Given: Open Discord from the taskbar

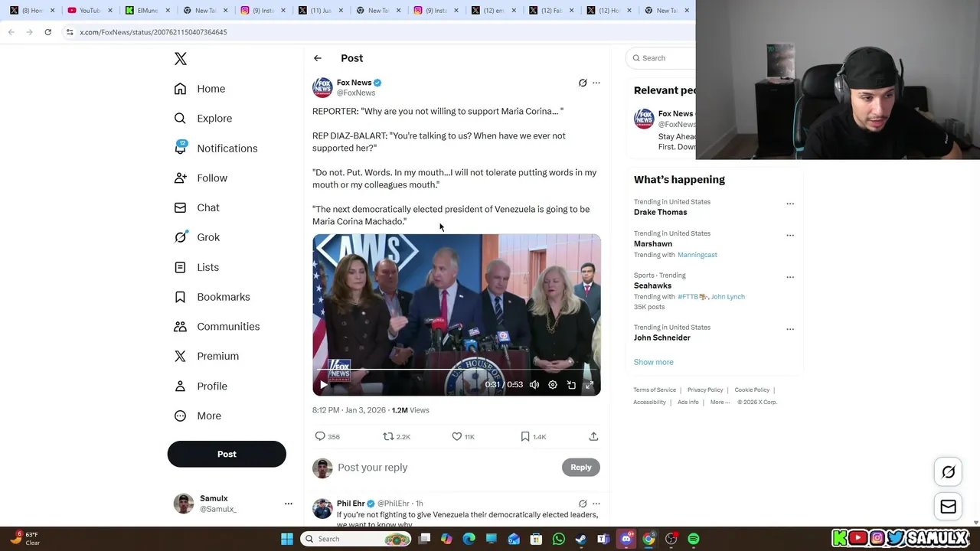Looking at the screenshot, I should point(626,539).
